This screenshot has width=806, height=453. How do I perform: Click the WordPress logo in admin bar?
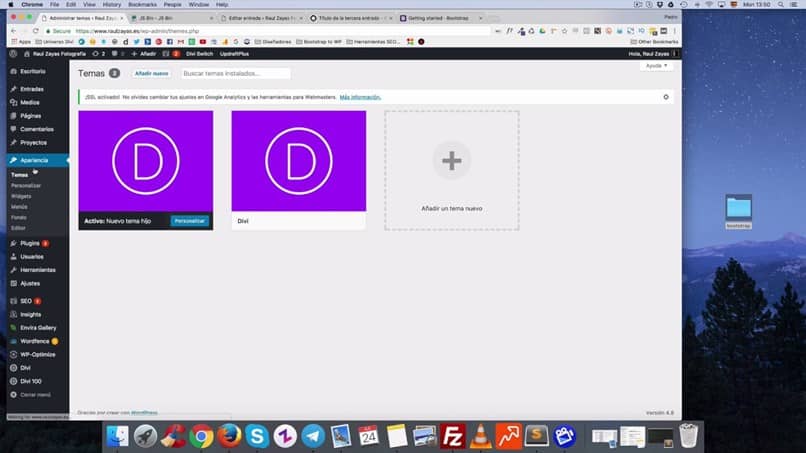(13, 53)
